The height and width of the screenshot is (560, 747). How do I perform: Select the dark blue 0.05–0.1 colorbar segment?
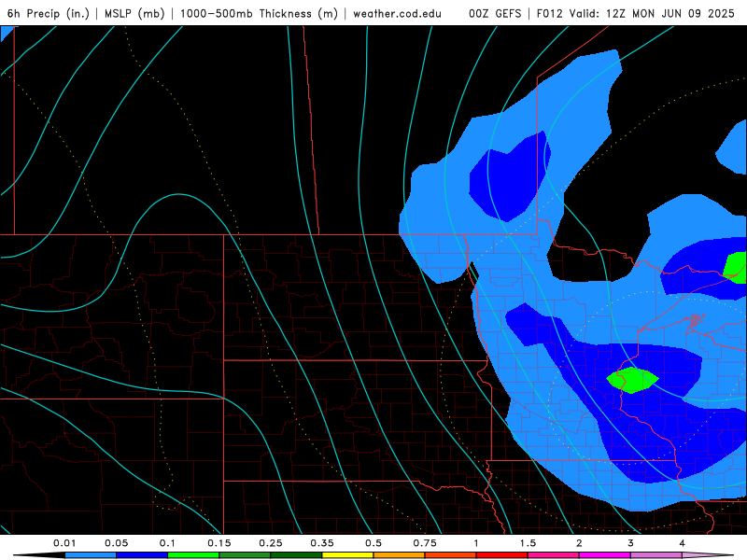142,555
